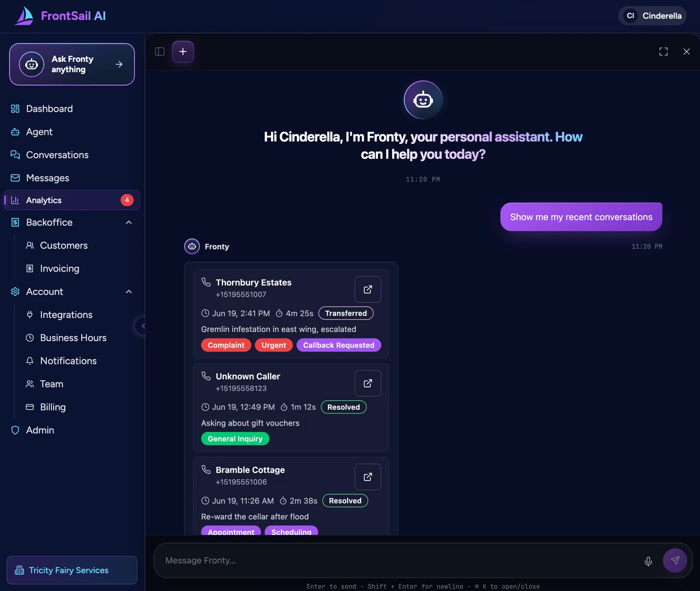Open the Ask Fronty anything panel
The width and height of the screenshot is (700, 591).
[72, 64]
